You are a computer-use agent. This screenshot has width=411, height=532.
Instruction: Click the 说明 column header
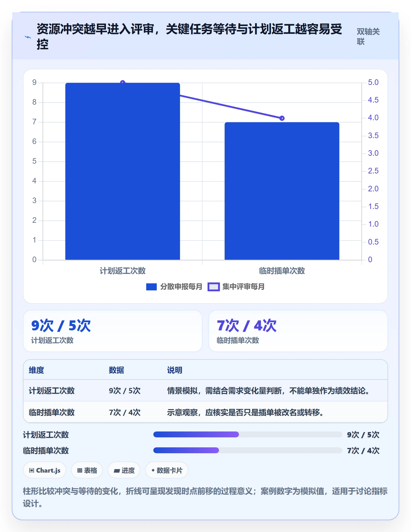click(175, 370)
